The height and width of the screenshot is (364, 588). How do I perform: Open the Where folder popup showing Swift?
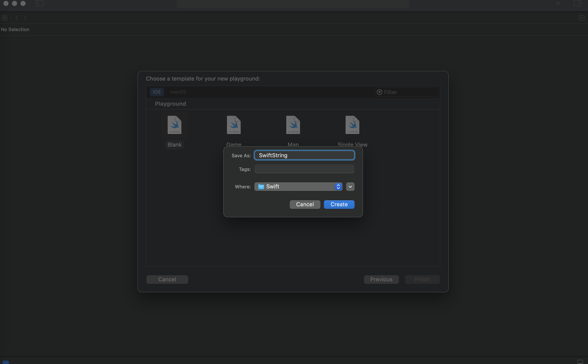295,187
